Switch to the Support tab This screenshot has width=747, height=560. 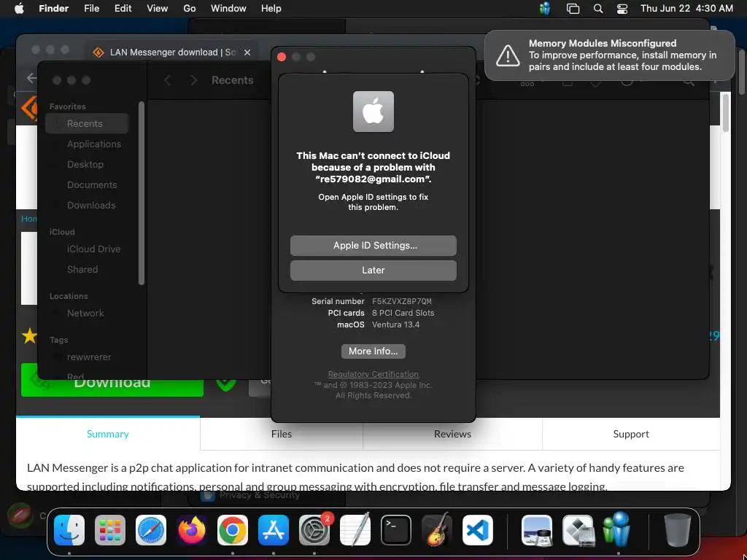[x=631, y=434]
